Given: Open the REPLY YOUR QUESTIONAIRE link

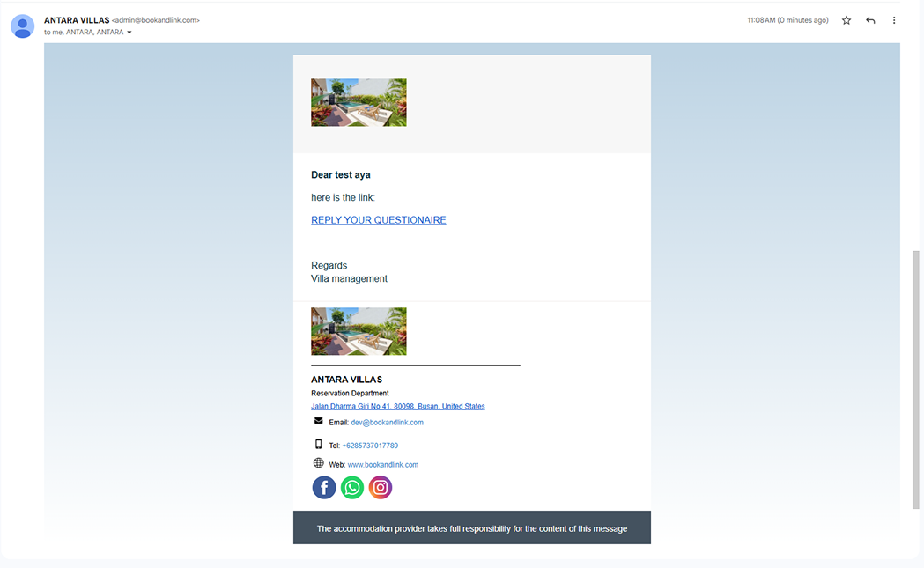Looking at the screenshot, I should tap(379, 220).
